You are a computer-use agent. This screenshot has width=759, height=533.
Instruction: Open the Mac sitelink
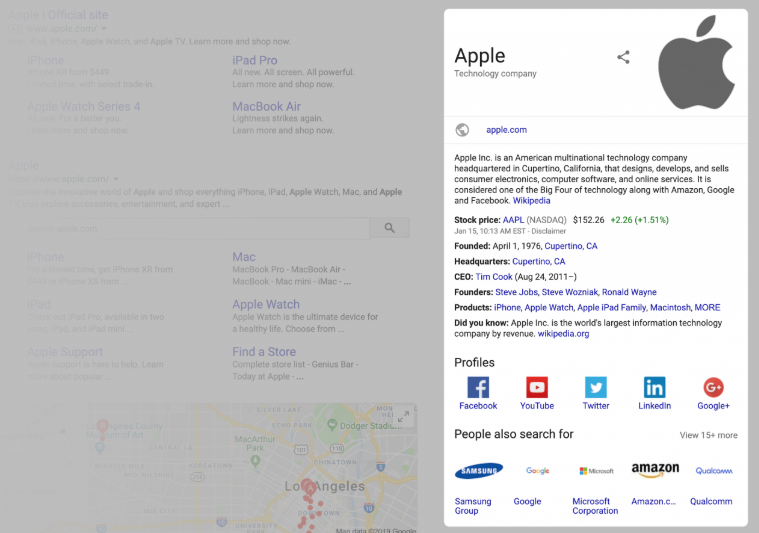(243, 257)
